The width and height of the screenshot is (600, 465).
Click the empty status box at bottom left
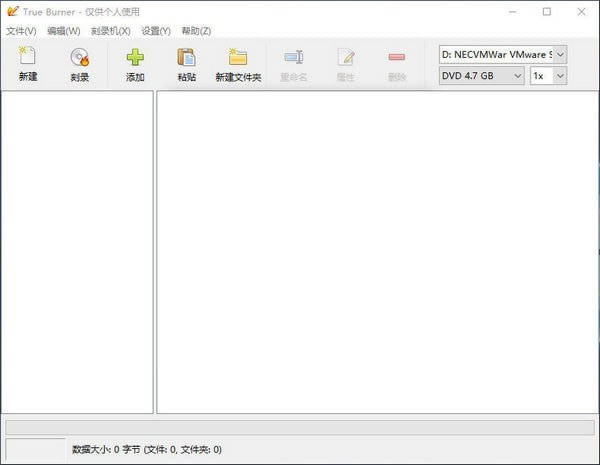click(36, 449)
